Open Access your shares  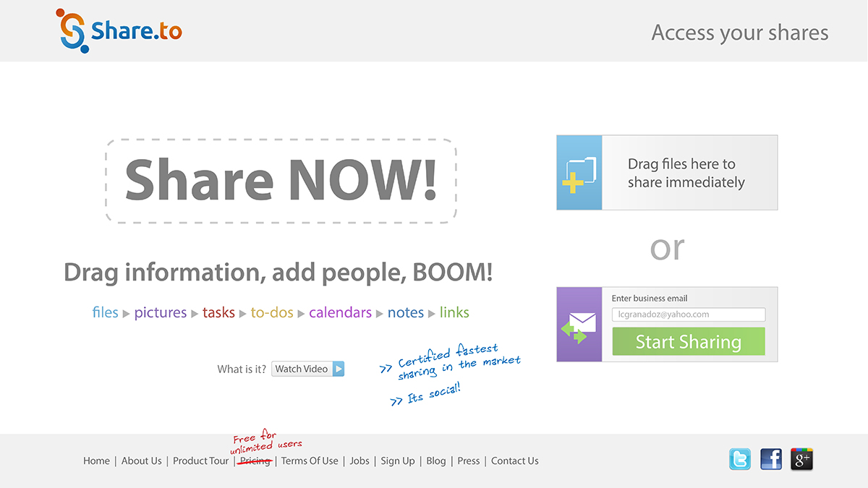point(739,33)
